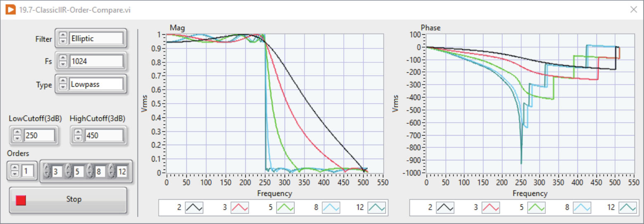Click the Orders array element showing 12
The height and width of the screenshot is (224, 644).
click(121, 171)
